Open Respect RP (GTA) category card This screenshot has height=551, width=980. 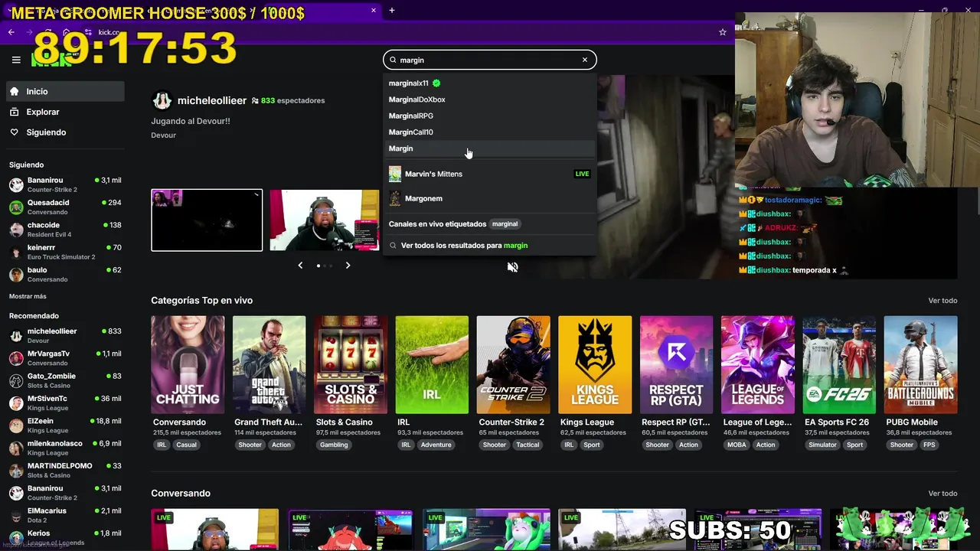click(x=676, y=365)
